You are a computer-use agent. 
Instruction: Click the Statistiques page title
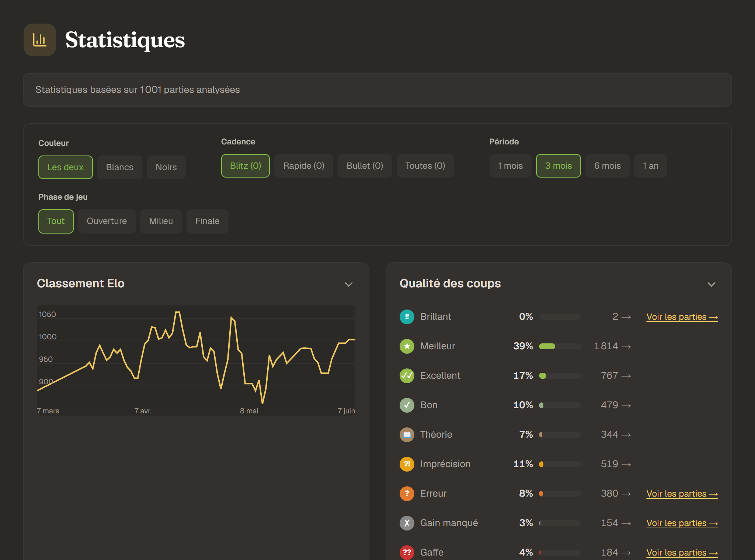pos(125,40)
